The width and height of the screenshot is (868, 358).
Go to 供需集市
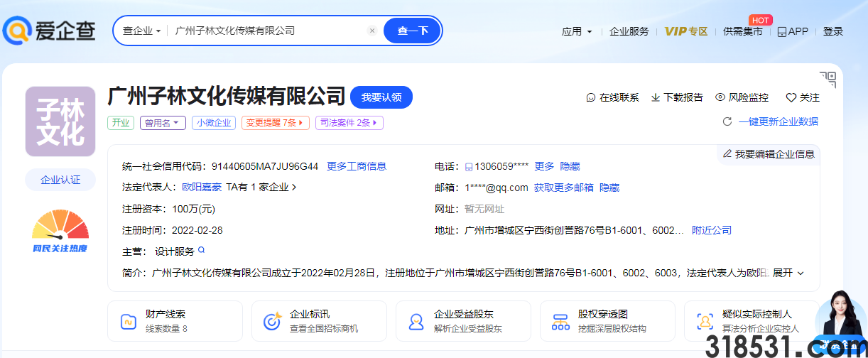(x=743, y=31)
